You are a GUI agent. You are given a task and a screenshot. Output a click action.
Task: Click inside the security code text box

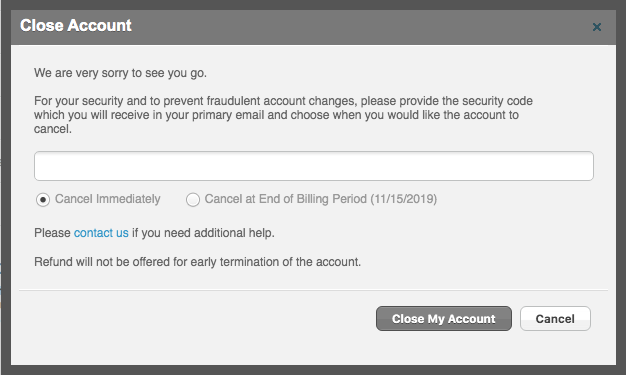pos(314,166)
